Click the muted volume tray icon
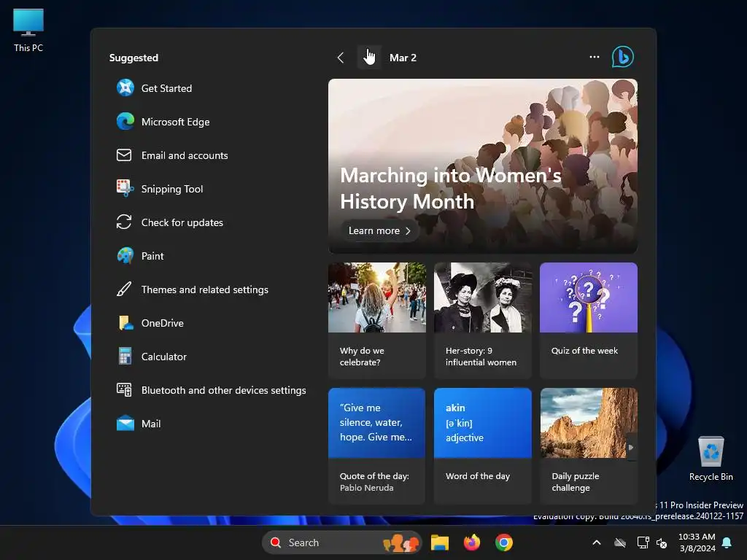The height and width of the screenshot is (560, 747). (661, 542)
